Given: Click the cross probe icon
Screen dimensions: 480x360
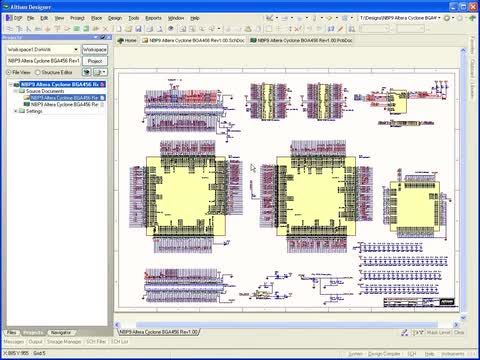Looking at the screenshot, I should click(x=330, y=29).
